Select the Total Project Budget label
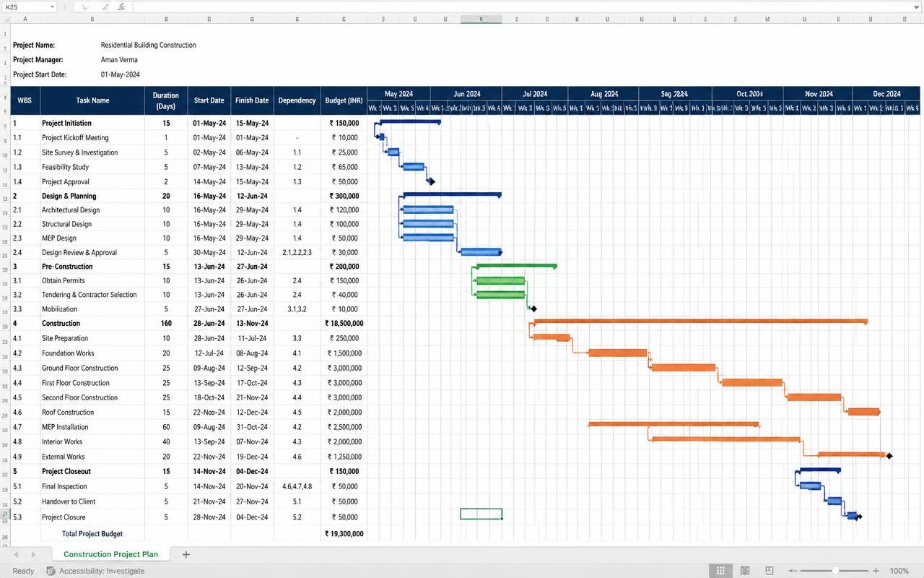Screen dimensions: 924x578 click(x=92, y=534)
